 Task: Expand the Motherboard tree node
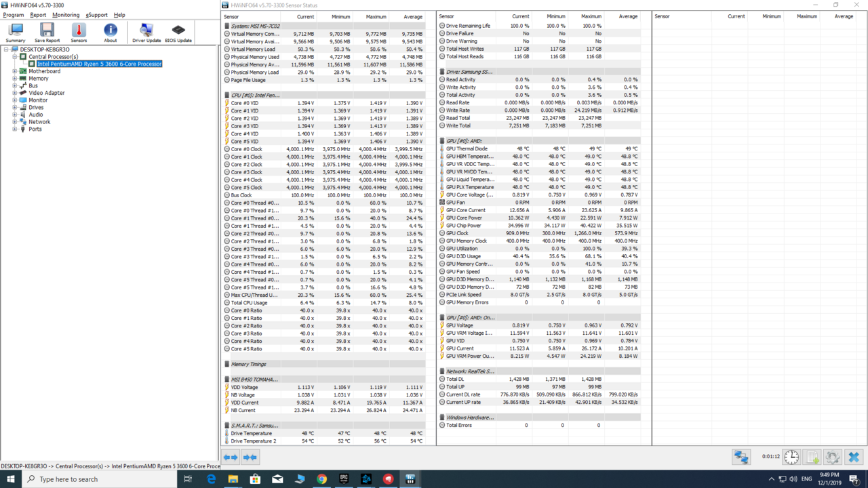click(x=14, y=71)
